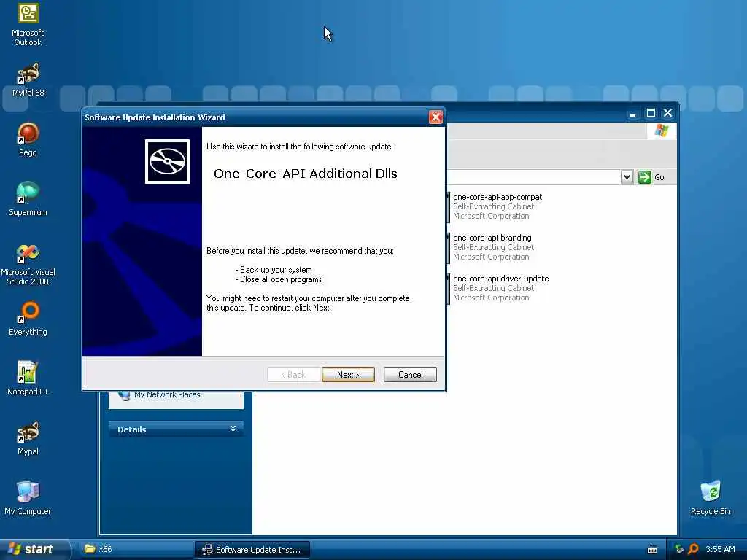The image size is (747, 560).
Task: Launch Supermium browser shortcut
Action: click(x=28, y=199)
